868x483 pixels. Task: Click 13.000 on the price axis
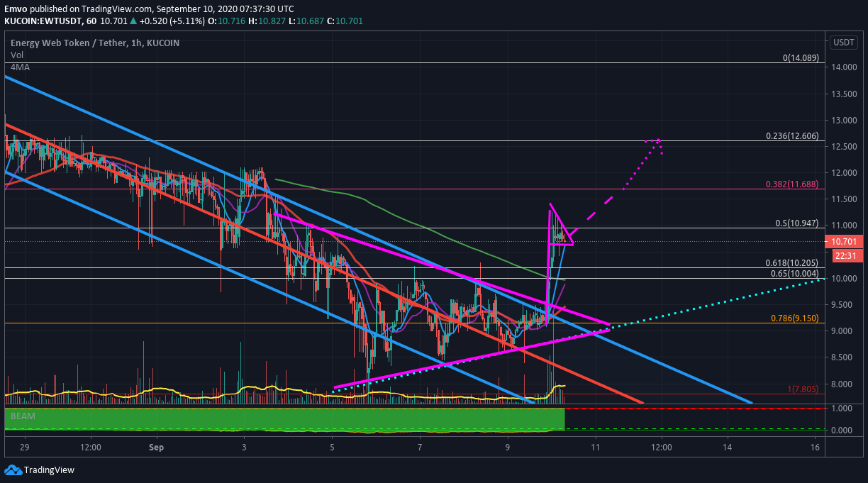[x=843, y=120]
